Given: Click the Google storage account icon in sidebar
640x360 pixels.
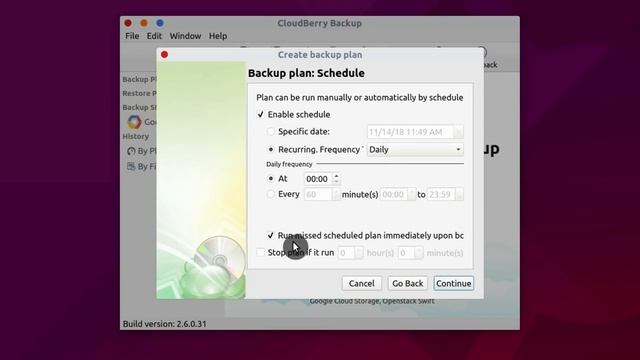Looking at the screenshot, I should [x=134, y=122].
